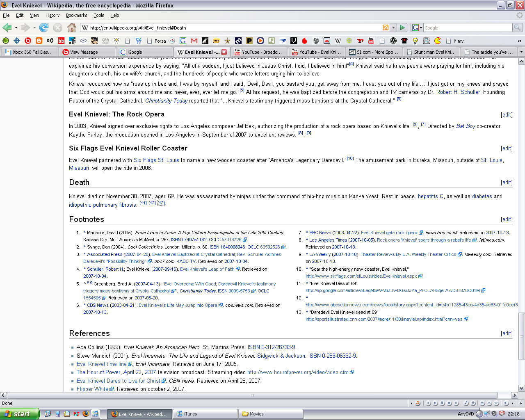This screenshot has width=525, height=420.
Task: Click the vertical scrollbar thumb
Action: (x=521, y=336)
